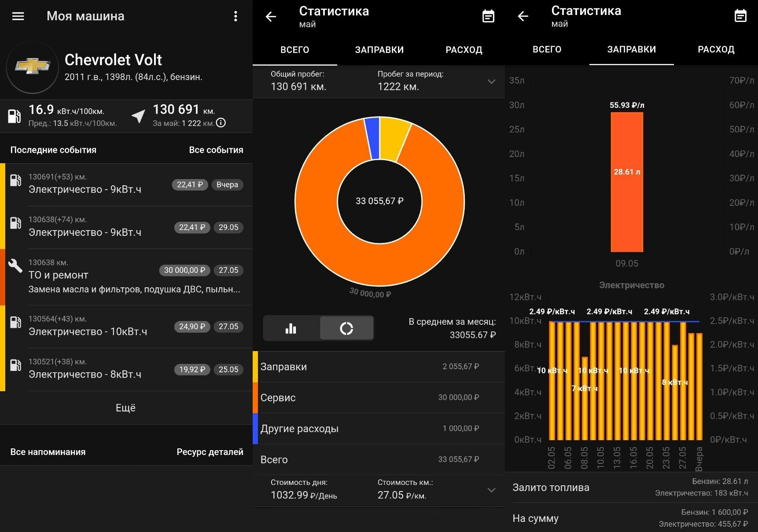
Task: Tap the wrench service icon
Action: coord(15,265)
